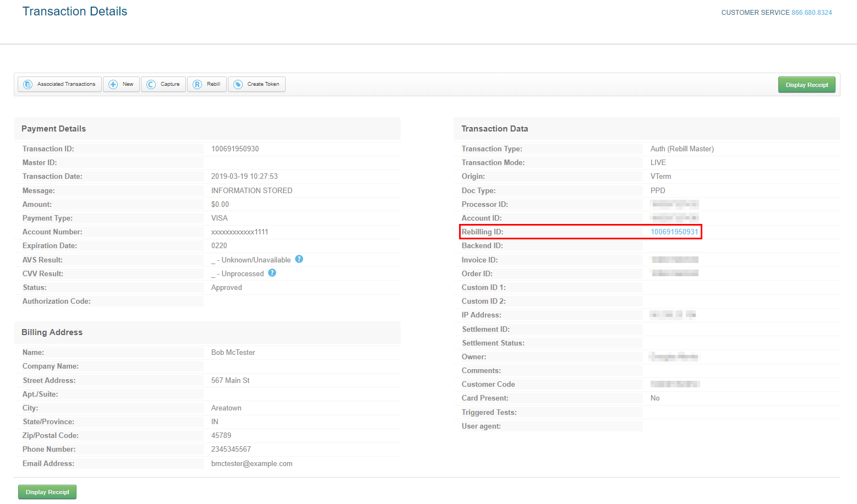
Task: Click the customer service phone number
Action: point(811,13)
